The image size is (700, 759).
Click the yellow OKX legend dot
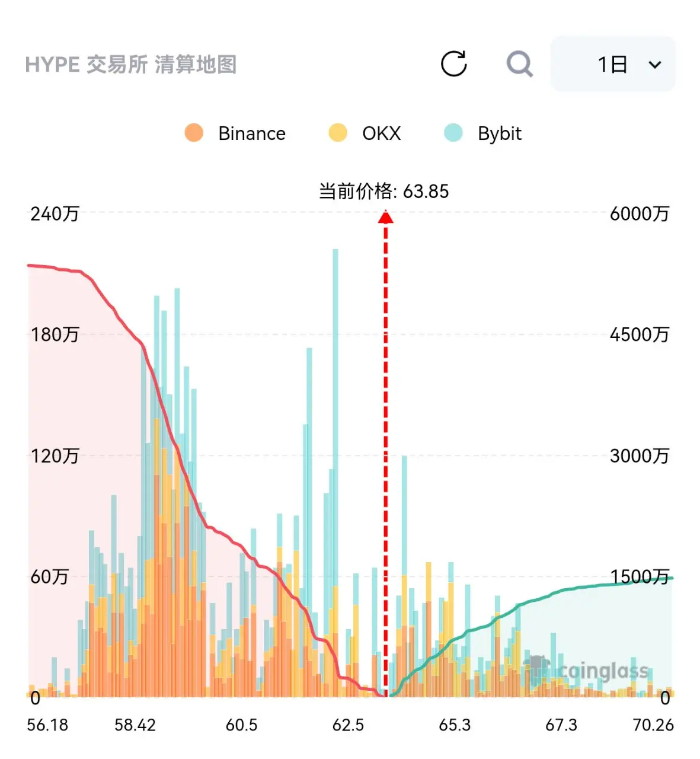(338, 133)
